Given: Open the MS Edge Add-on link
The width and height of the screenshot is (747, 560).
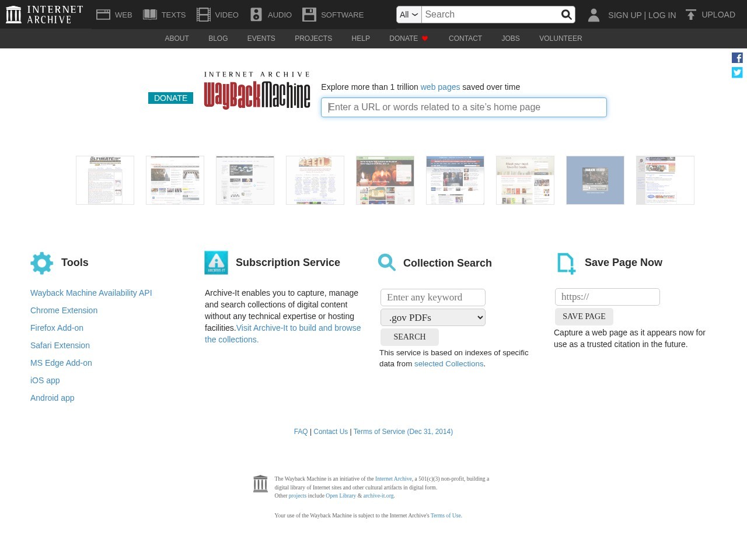Looking at the screenshot, I should (x=61, y=363).
